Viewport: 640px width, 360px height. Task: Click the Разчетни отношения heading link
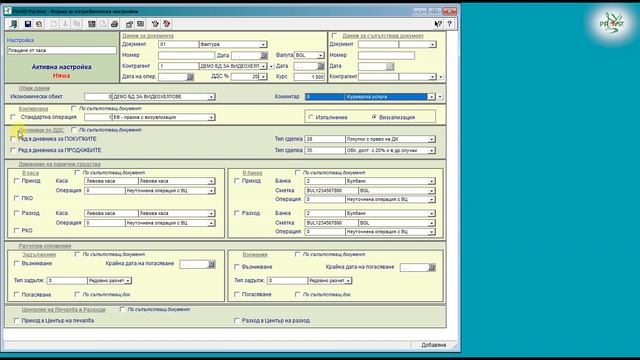45,246
